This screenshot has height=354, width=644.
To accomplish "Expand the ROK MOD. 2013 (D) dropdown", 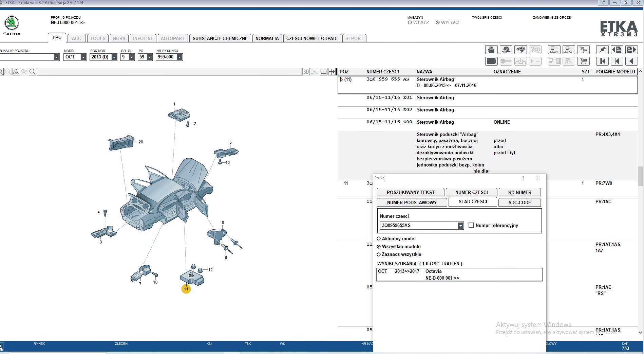I will point(114,57).
